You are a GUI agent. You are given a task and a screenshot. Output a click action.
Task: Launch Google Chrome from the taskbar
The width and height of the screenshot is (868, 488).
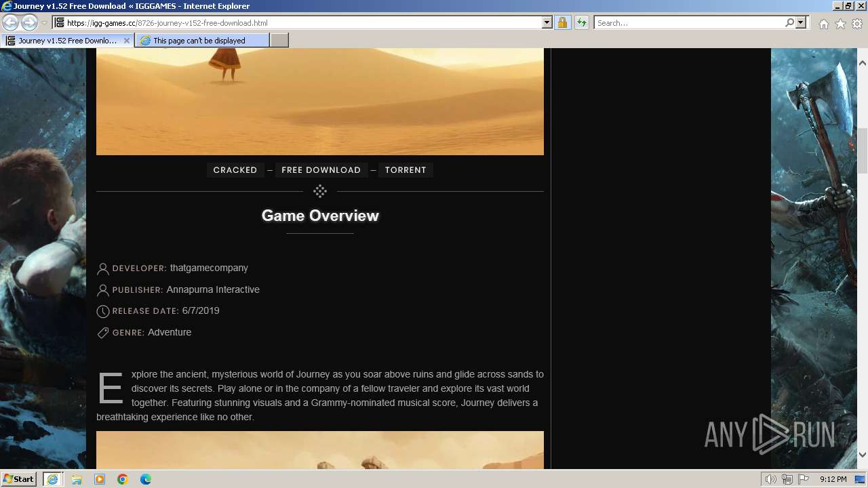123,479
